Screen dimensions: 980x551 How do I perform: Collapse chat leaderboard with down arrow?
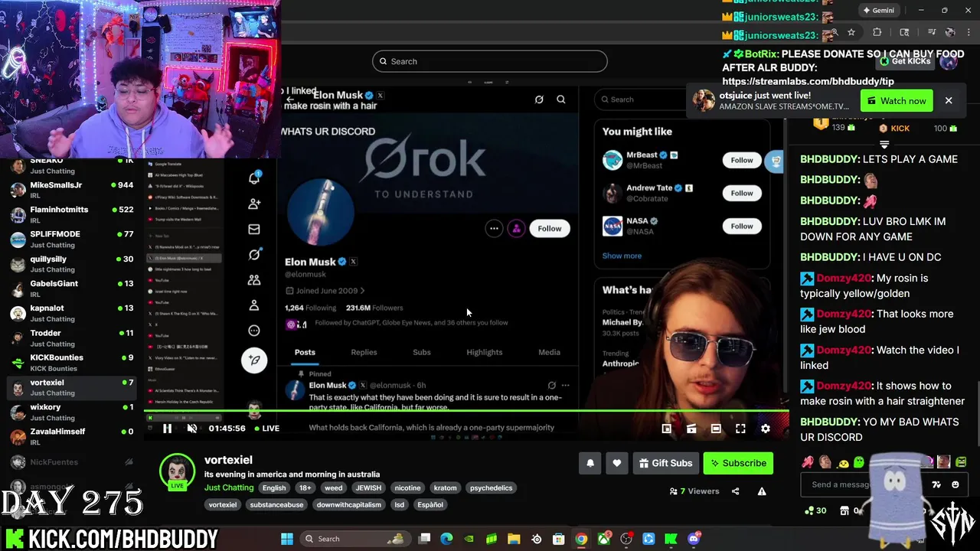(x=884, y=145)
